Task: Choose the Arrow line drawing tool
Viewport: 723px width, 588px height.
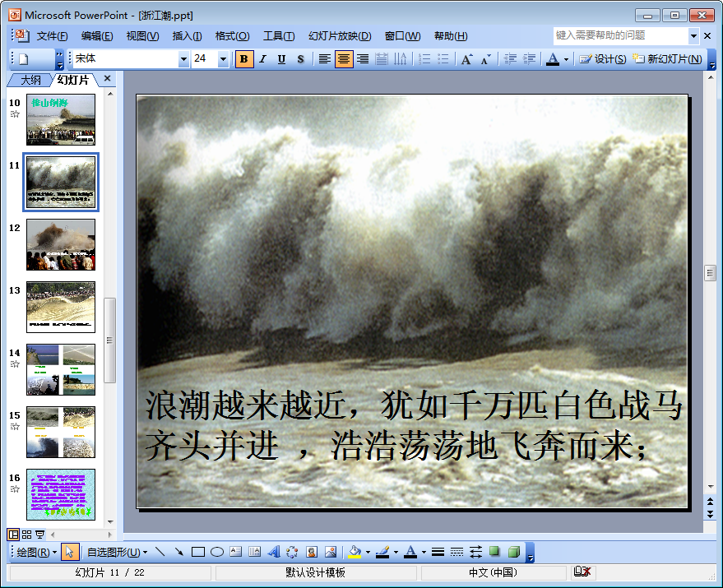Action: pyautogui.click(x=178, y=552)
